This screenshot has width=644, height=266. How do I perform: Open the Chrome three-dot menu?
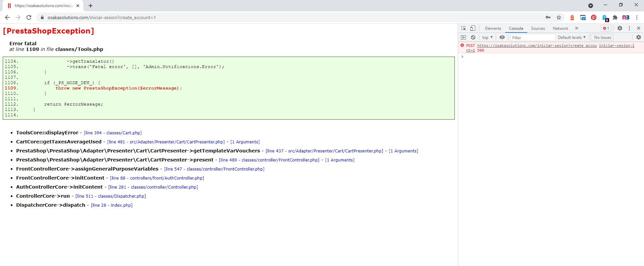pyautogui.click(x=637, y=17)
